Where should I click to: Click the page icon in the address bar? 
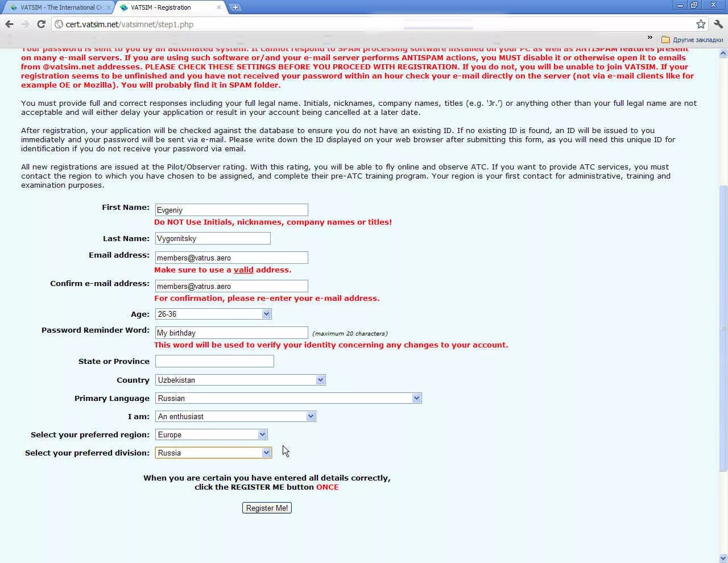pos(59,24)
